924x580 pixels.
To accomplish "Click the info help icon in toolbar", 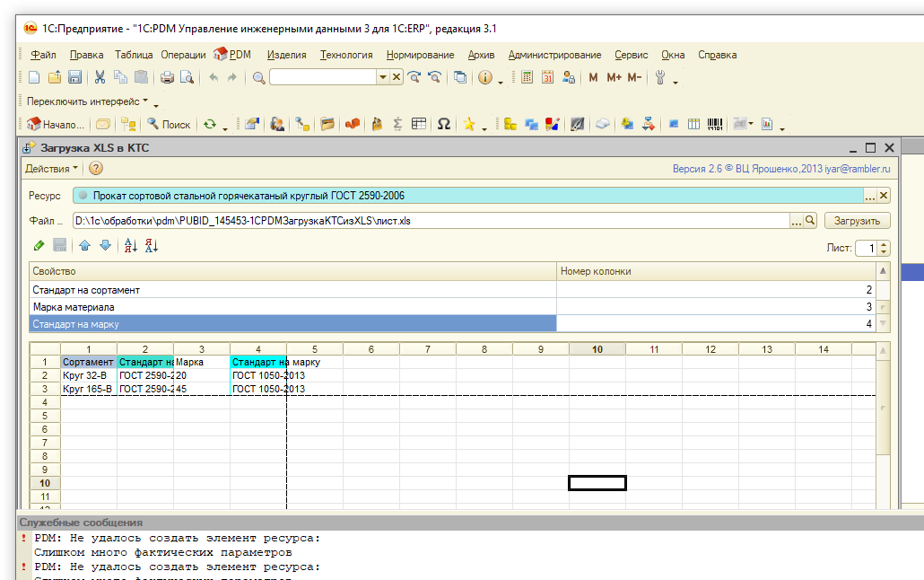I will coord(485,77).
